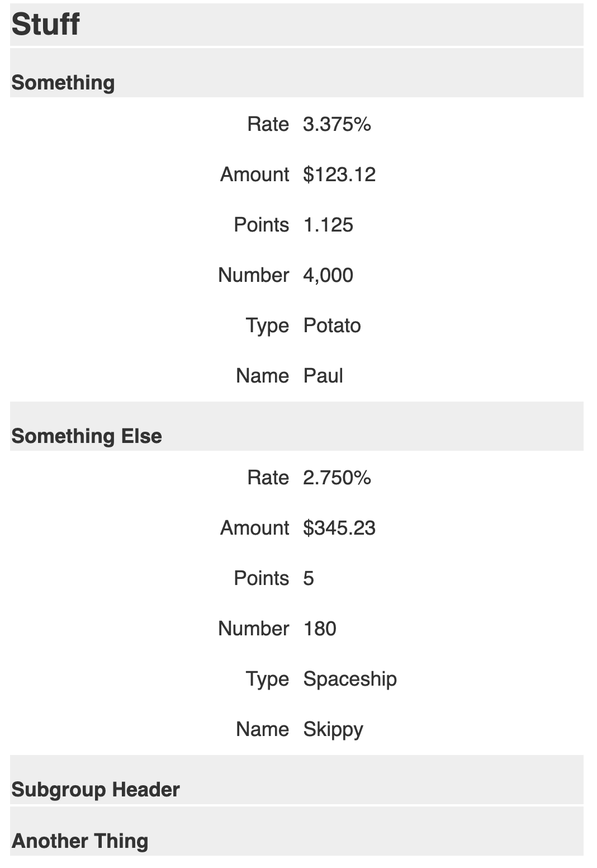Click the Type label under Something Else
Viewport: 597px width, 868px height.
(x=268, y=680)
